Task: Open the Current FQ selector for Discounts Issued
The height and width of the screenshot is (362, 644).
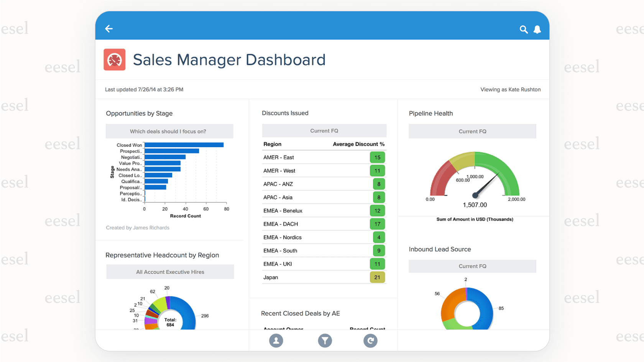Action: (324, 131)
